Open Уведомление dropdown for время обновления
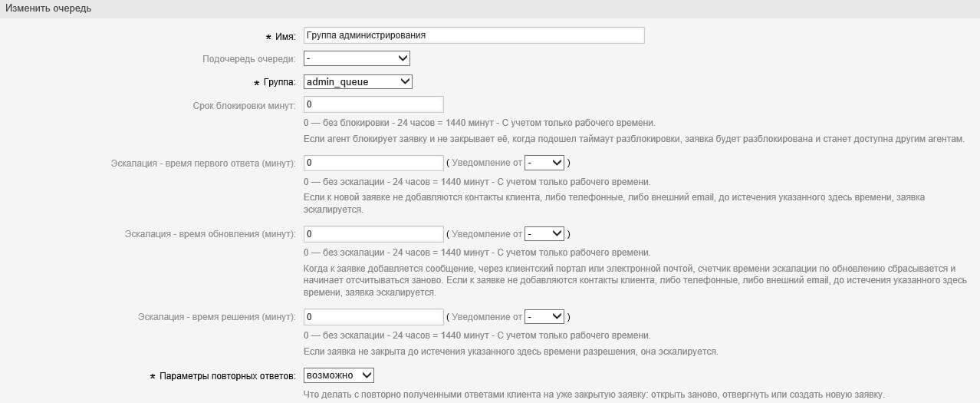980x403 pixels. coord(544,233)
